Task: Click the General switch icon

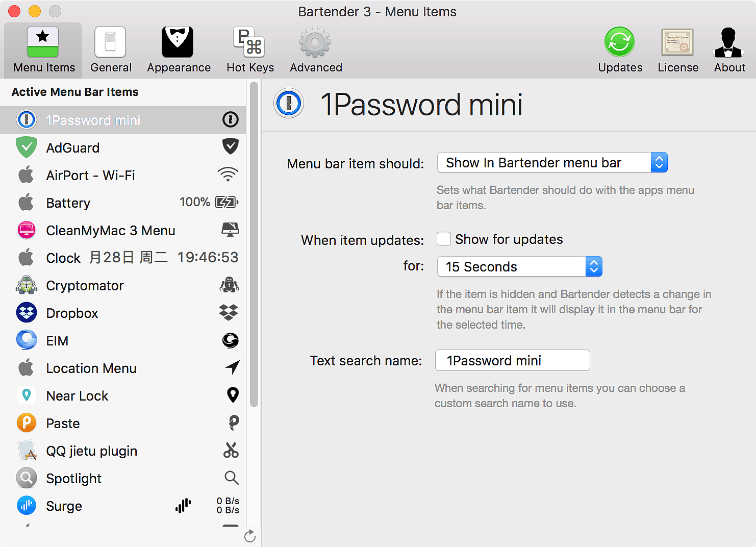Action: click(x=110, y=42)
